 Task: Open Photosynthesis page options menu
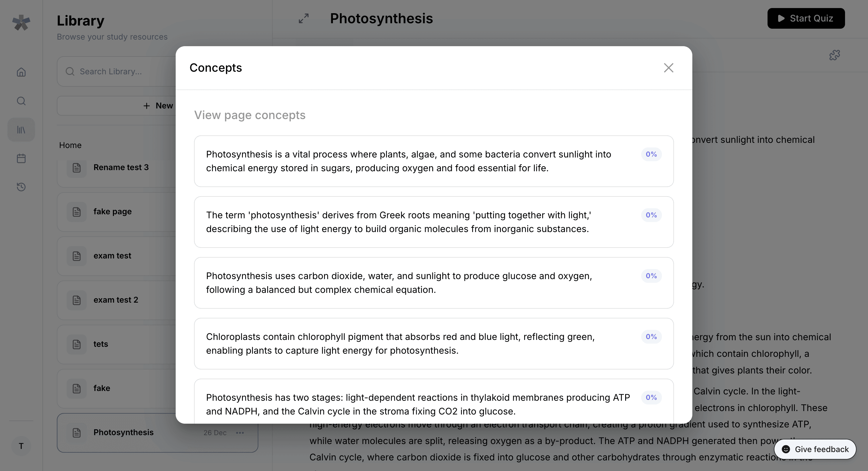[x=240, y=433]
